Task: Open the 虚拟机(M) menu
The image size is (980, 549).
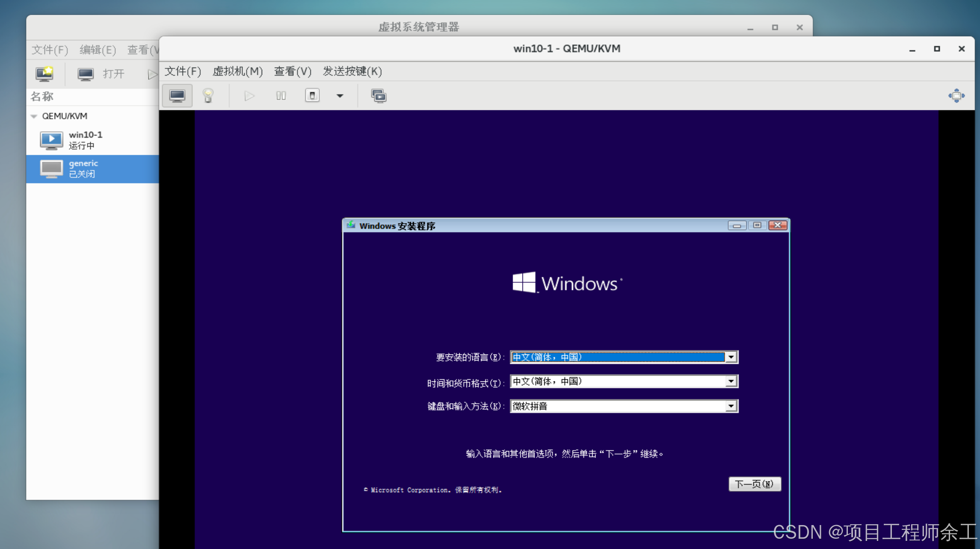Action: [237, 71]
